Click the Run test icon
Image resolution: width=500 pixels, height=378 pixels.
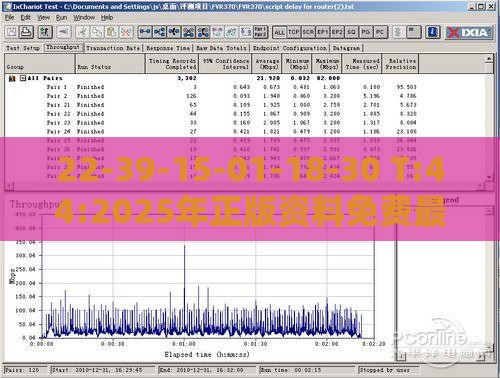tap(45, 32)
